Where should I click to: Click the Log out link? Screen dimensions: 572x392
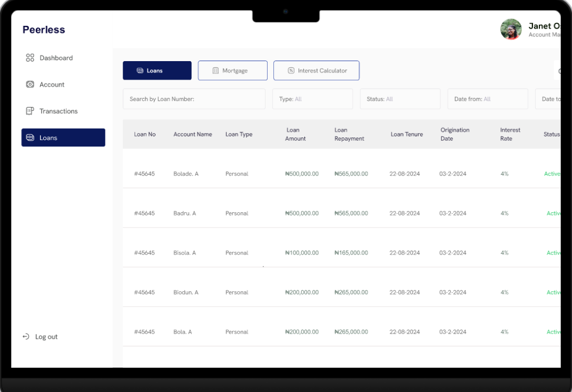[46, 337]
